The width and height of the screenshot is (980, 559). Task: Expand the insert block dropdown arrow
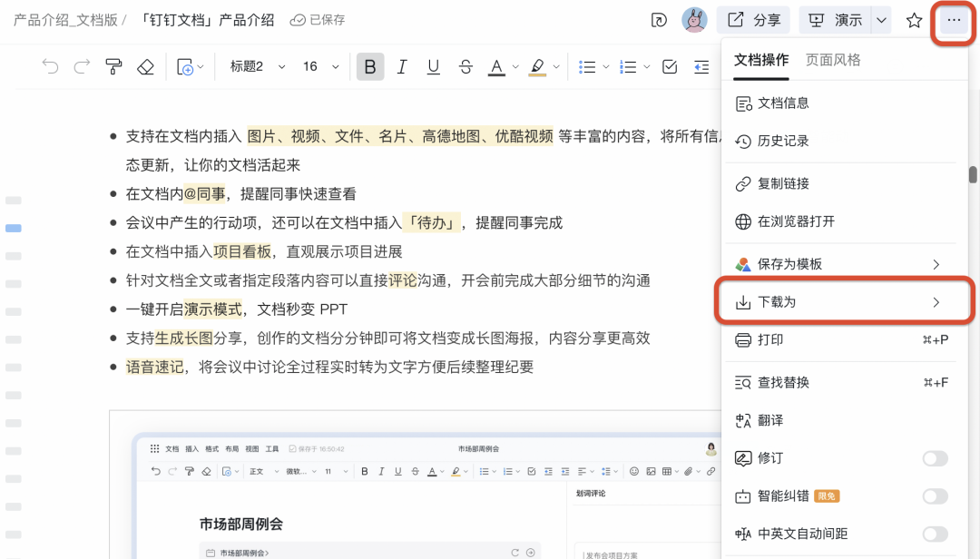coord(201,66)
